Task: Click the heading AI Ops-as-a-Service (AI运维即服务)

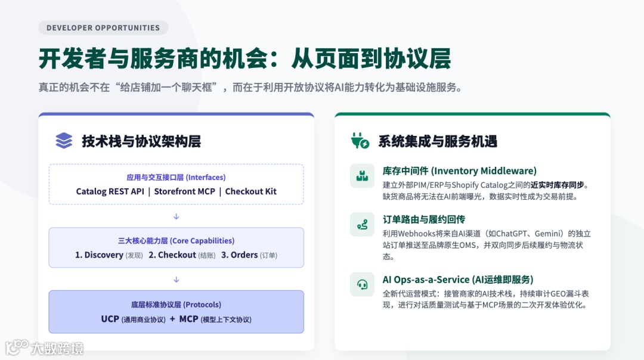Action: 458,280
